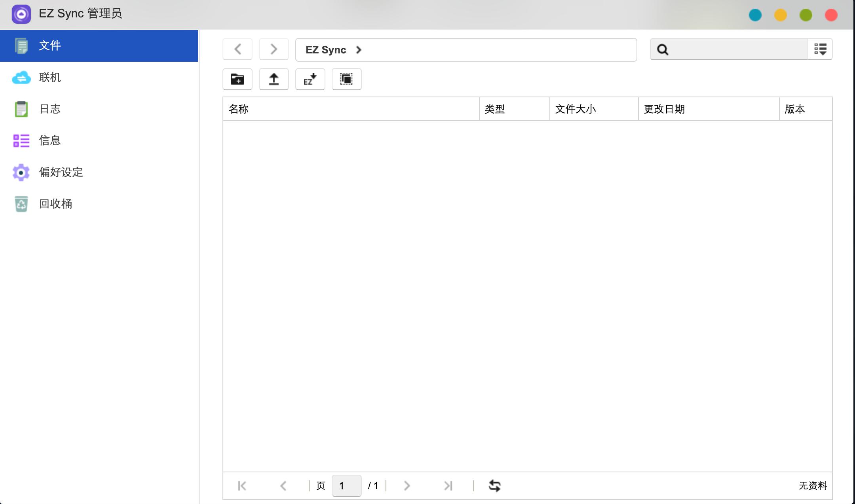The image size is (855, 504).
Task: Click the green status dot
Action: point(806,15)
